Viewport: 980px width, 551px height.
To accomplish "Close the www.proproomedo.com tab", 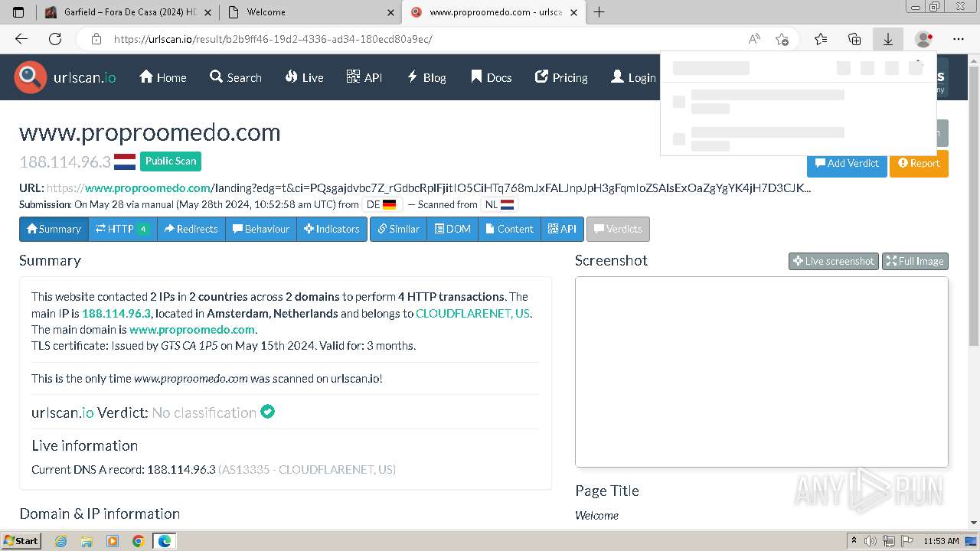I will click(x=573, y=12).
